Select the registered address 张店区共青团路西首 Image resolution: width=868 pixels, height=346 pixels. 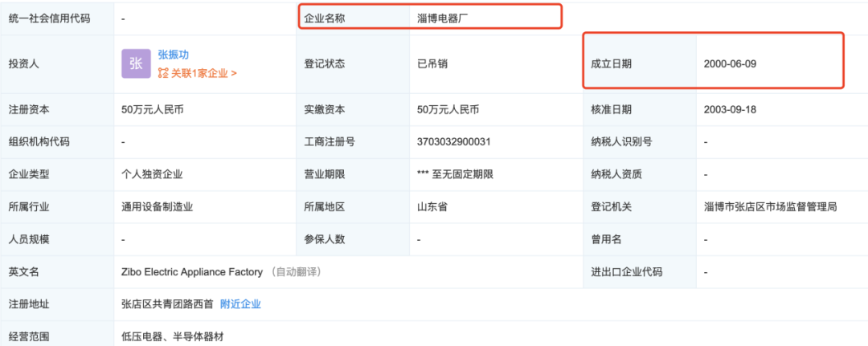pos(166,304)
